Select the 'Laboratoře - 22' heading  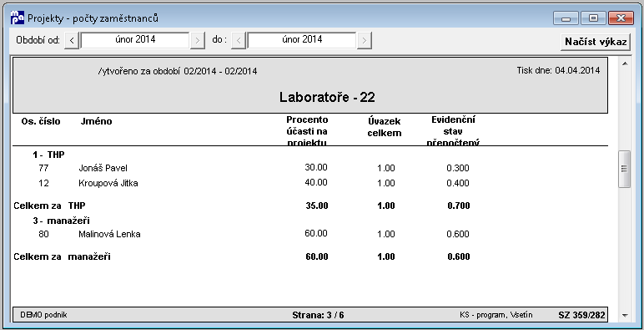[x=327, y=98]
